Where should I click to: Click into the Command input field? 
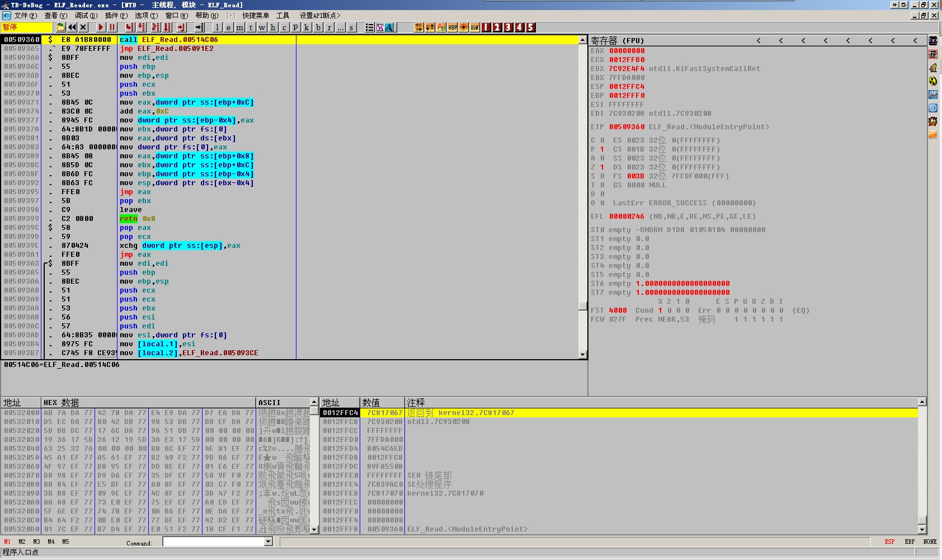pyautogui.click(x=213, y=542)
